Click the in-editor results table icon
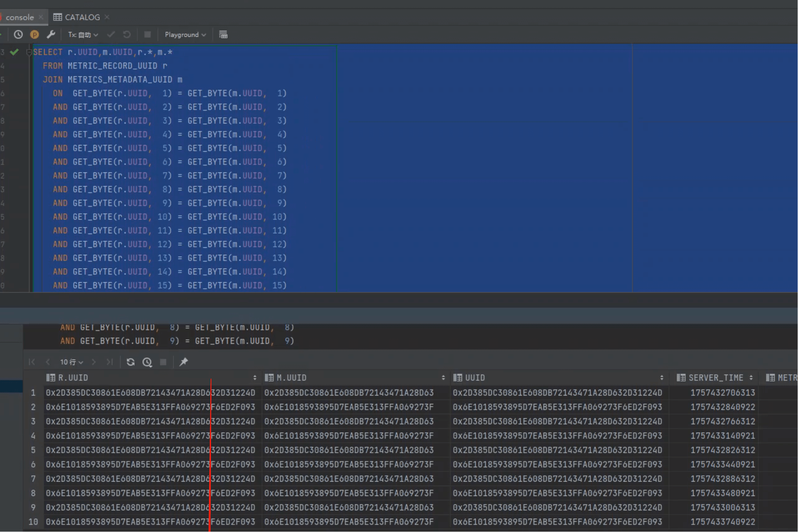798x532 pixels. [x=223, y=35]
